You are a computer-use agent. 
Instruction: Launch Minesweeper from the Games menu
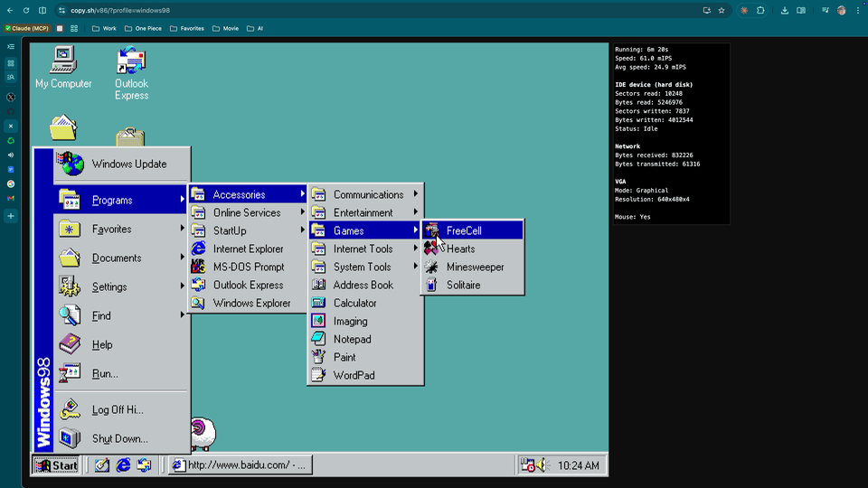pyautogui.click(x=474, y=267)
